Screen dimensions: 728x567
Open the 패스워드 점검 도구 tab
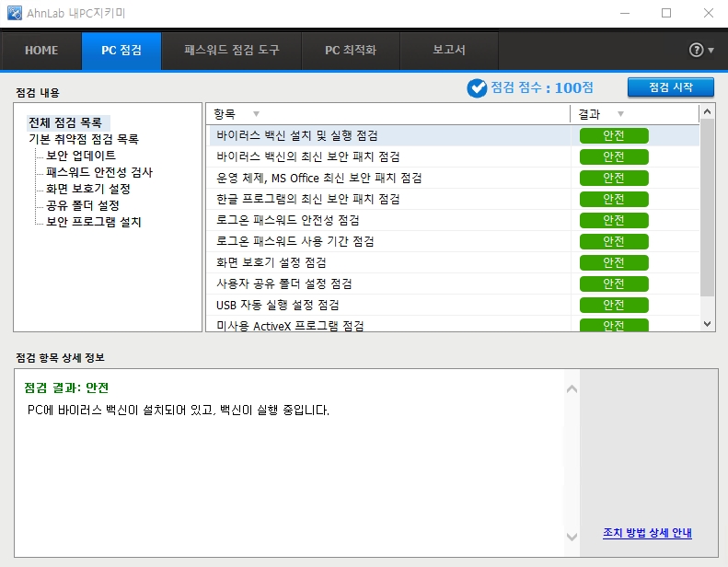click(x=231, y=51)
